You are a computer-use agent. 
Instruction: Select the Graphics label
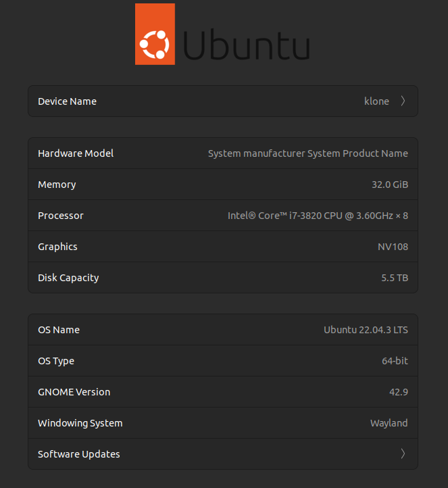click(57, 247)
